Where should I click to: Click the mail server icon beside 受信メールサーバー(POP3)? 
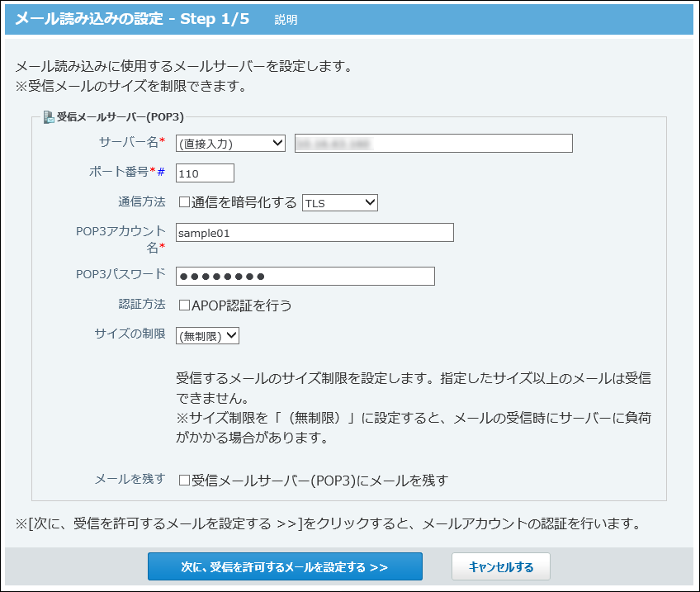point(49,117)
